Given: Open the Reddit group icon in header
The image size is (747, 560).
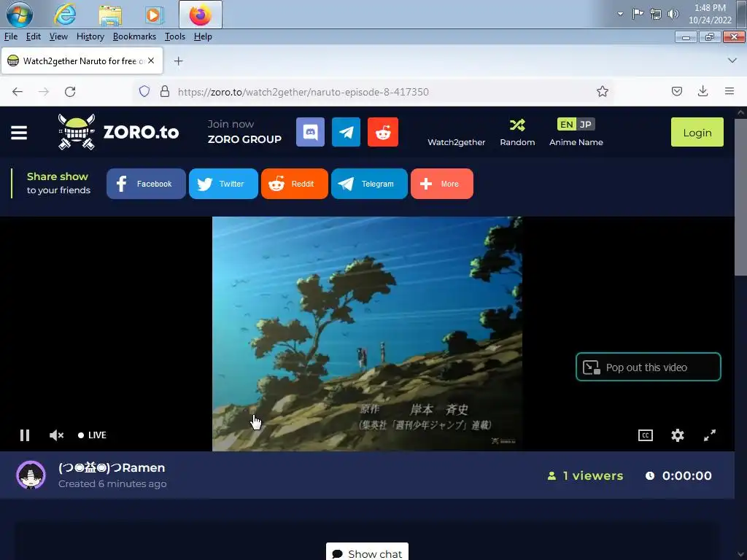Looking at the screenshot, I should point(382,132).
